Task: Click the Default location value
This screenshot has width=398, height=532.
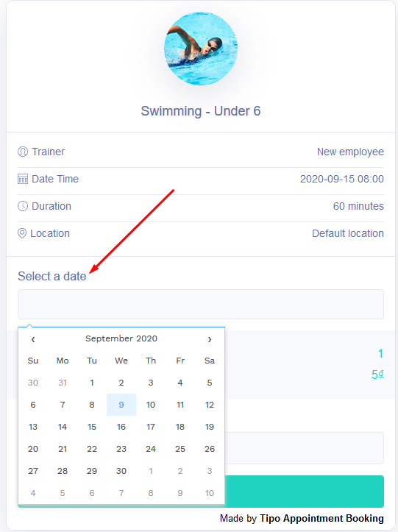Action: pos(348,233)
